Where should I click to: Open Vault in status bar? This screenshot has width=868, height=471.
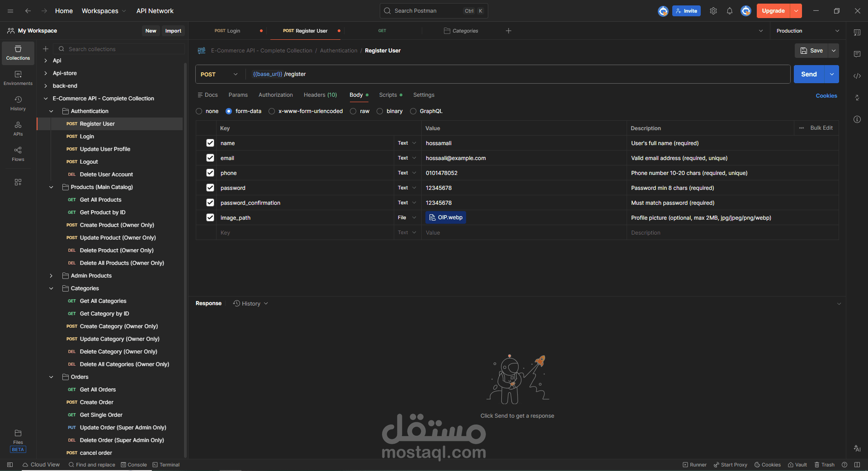click(797, 465)
